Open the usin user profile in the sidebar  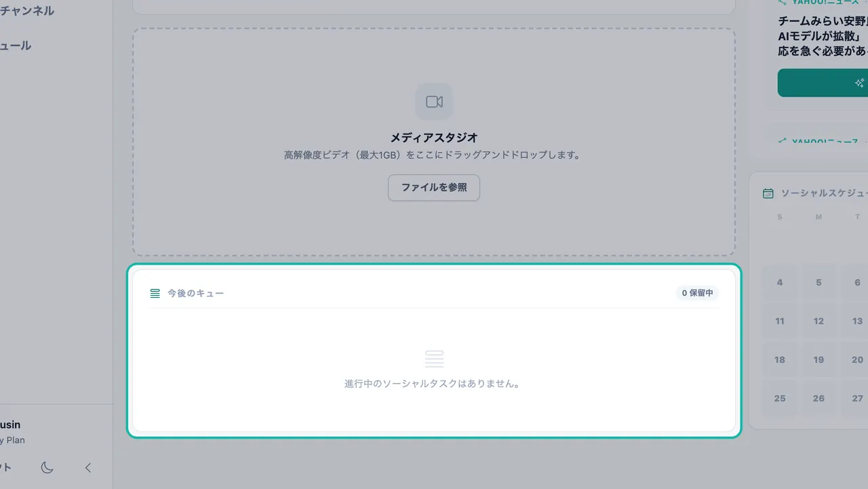pyautogui.click(x=12, y=431)
